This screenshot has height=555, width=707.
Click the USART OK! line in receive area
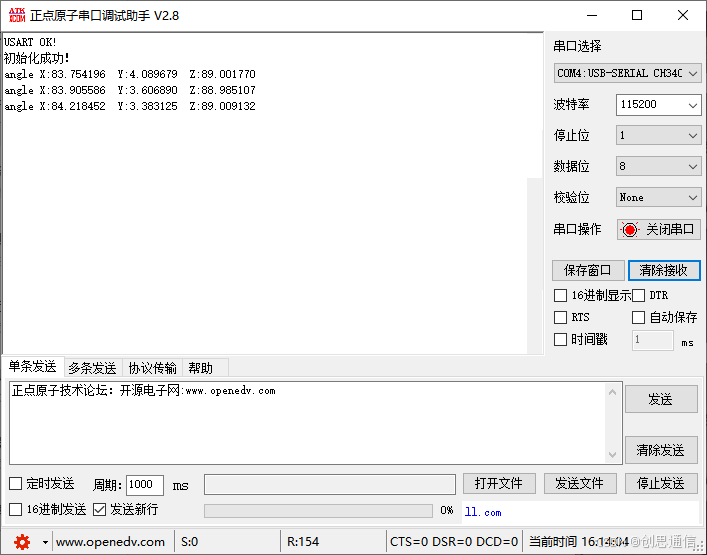coord(30,42)
